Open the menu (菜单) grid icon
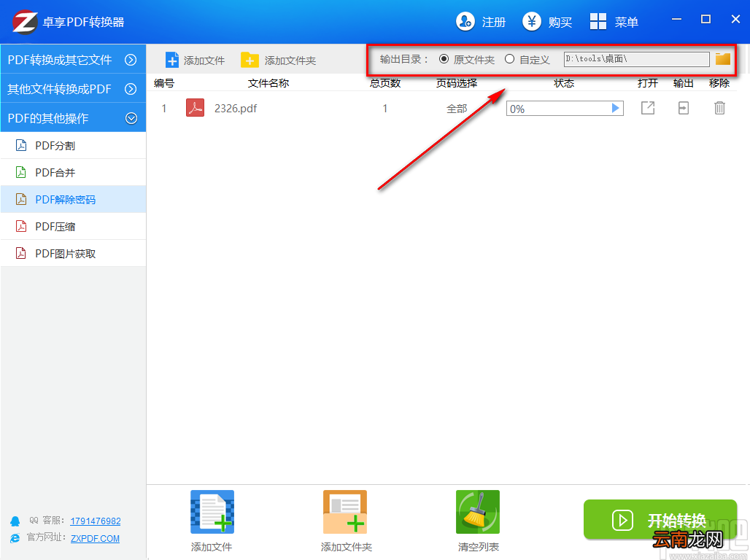This screenshot has height=560, width=750. (598, 22)
